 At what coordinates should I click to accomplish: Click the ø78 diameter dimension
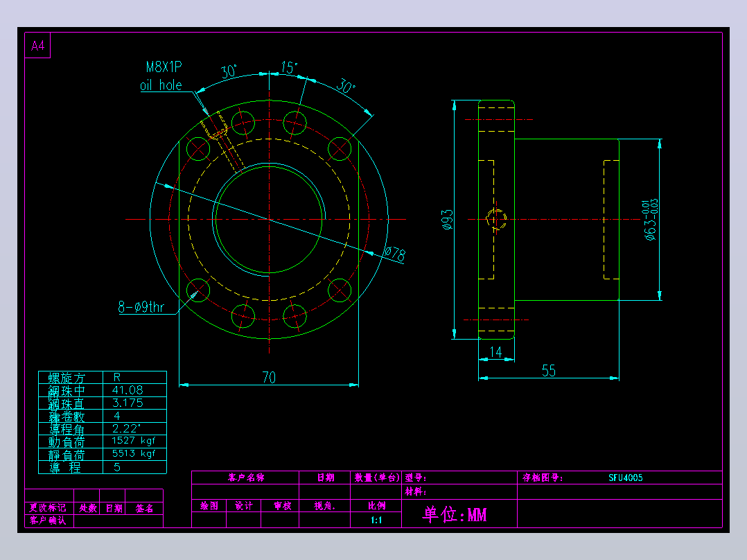click(x=394, y=254)
